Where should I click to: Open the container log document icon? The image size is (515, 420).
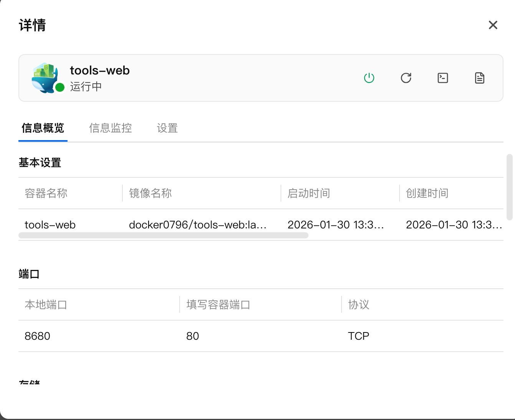pos(479,78)
